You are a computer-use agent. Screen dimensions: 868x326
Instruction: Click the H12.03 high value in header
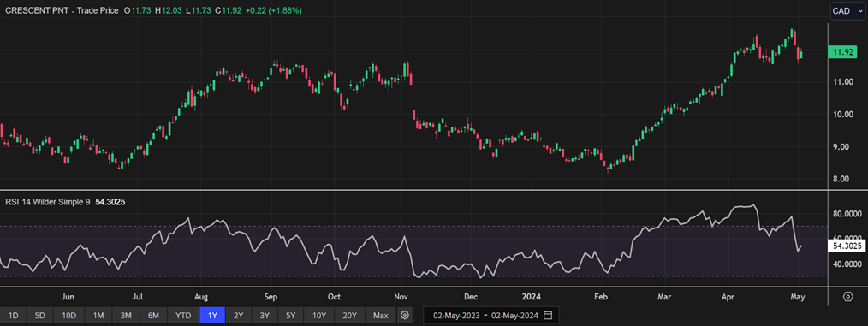pos(169,10)
